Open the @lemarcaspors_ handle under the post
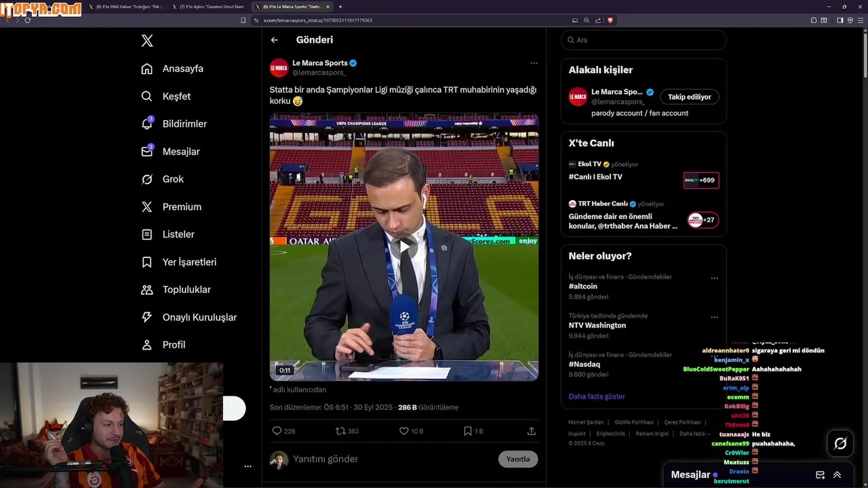This screenshot has height=488, width=868. pyautogui.click(x=319, y=73)
